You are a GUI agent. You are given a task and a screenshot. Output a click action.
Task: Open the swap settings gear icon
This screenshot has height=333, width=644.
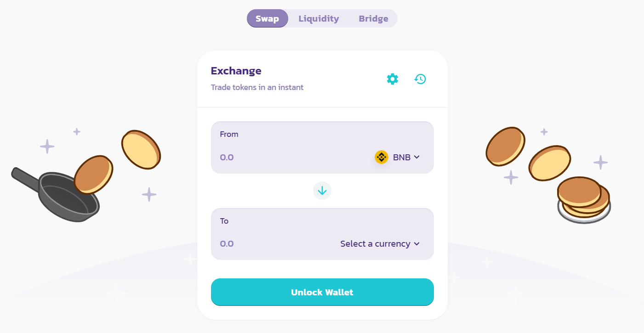click(x=392, y=79)
